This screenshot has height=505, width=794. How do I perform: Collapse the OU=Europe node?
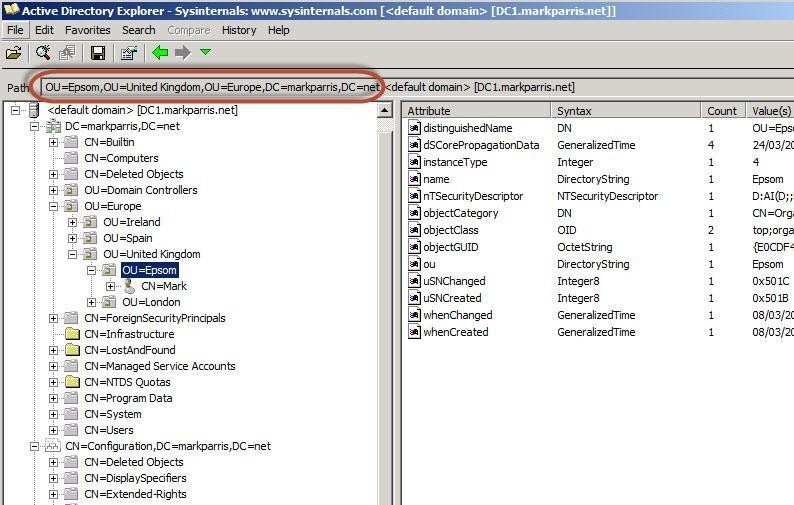tap(54, 206)
